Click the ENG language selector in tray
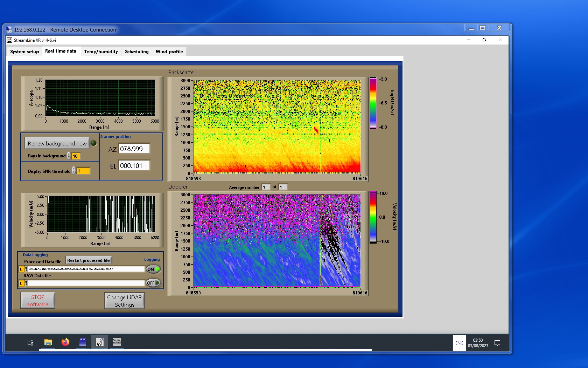The height and width of the screenshot is (368, 588). (459, 343)
